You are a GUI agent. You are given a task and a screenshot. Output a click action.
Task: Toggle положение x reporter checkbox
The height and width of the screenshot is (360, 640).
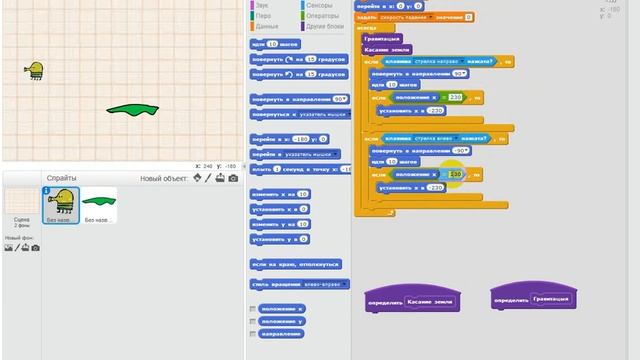253,309
